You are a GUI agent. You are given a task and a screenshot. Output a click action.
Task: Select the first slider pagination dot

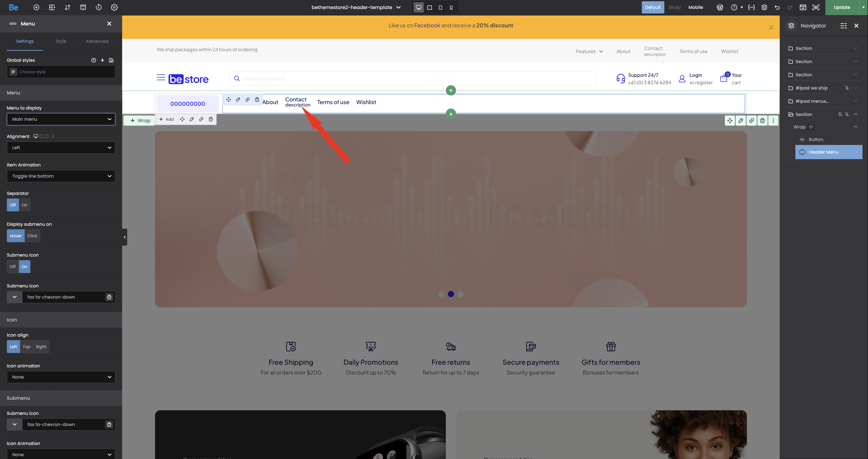441,294
